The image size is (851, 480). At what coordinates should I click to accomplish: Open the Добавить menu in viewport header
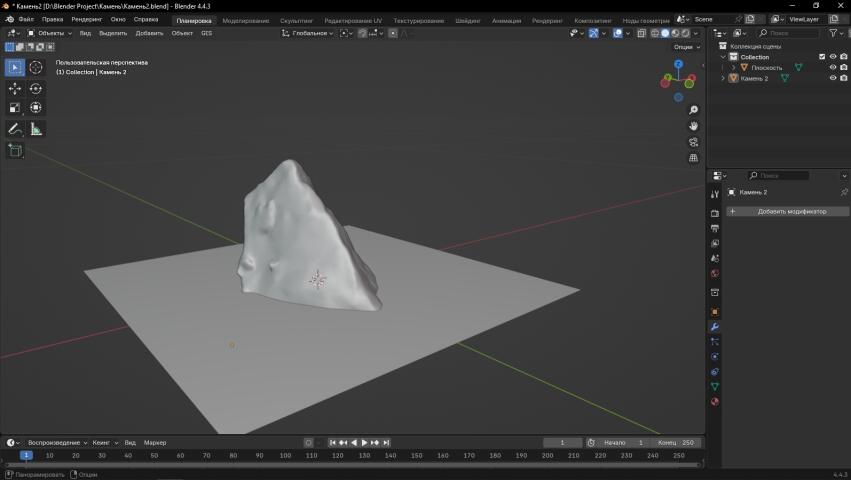pos(149,33)
